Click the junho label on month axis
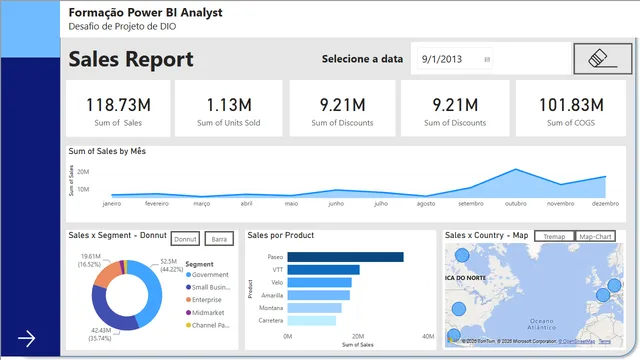640x360 pixels. tap(336, 203)
